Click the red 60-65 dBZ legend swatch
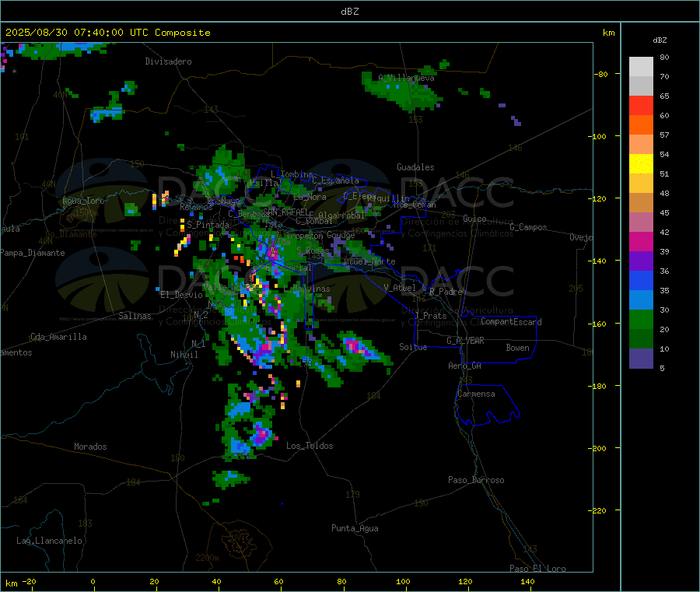 tap(641, 105)
